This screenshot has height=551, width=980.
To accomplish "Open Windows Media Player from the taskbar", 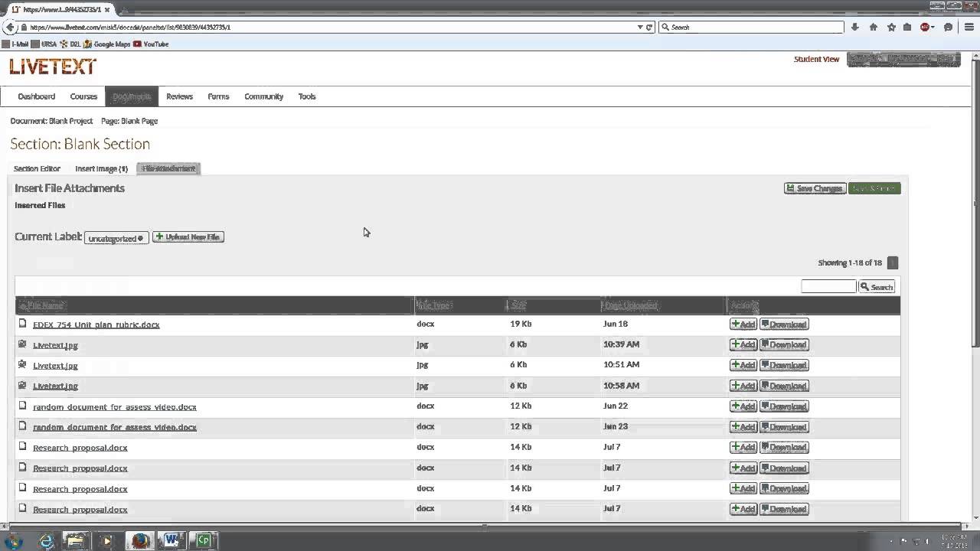I will (x=107, y=540).
